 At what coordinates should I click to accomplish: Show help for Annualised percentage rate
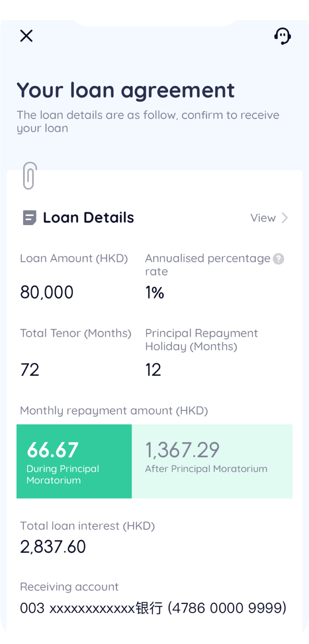(x=279, y=259)
